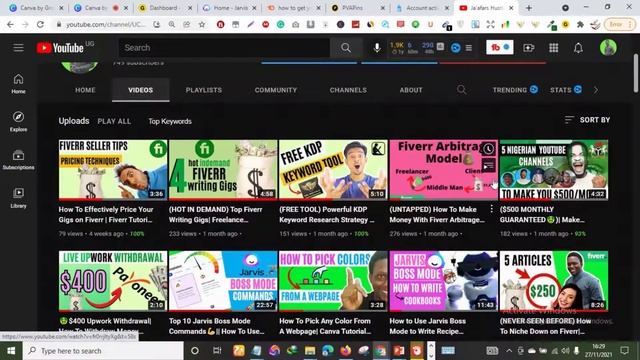Screen dimensions: 640x360
Task: Add Fiverr Arbitrage video to Watch later
Action: (x=489, y=149)
